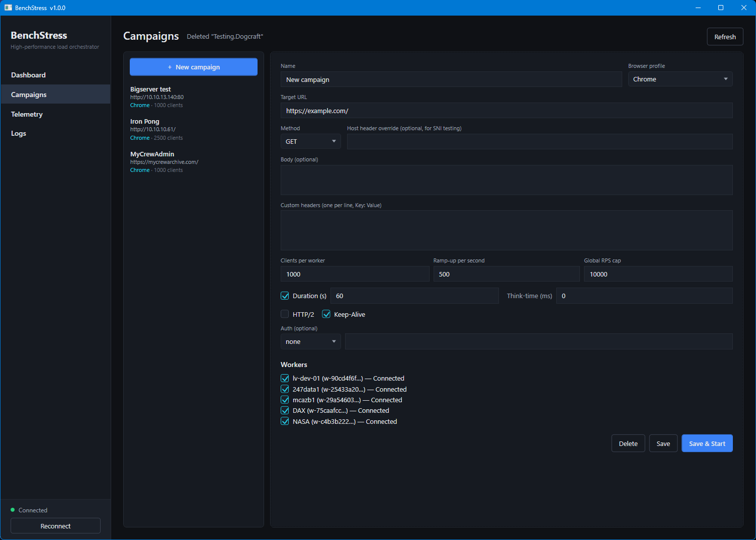This screenshot has height=540, width=756.
Task: Click the Refresh button
Action: click(x=725, y=37)
